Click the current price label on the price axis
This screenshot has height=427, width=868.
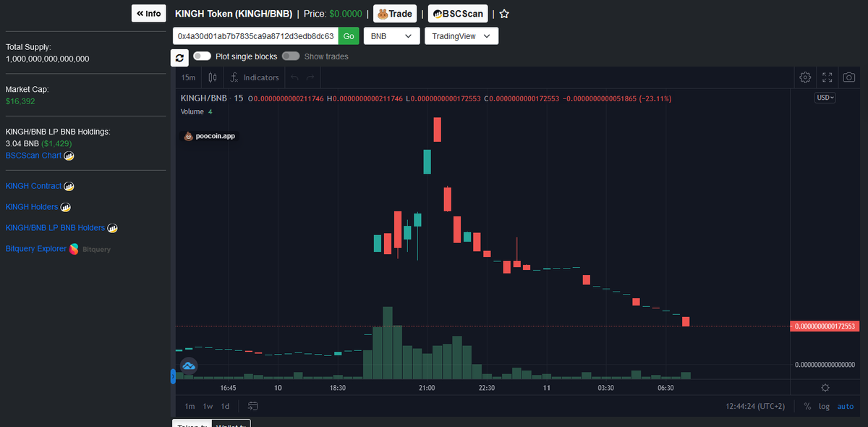tap(825, 326)
